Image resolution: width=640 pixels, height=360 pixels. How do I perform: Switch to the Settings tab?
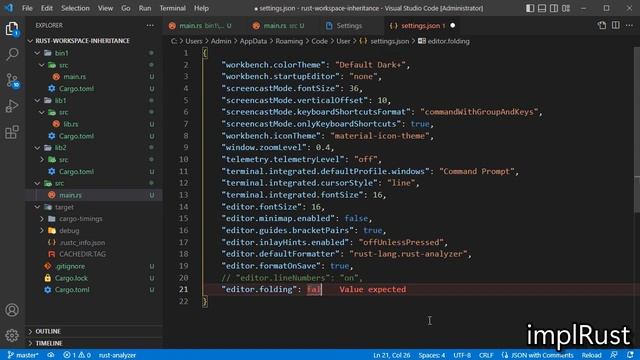pos(349,26)
